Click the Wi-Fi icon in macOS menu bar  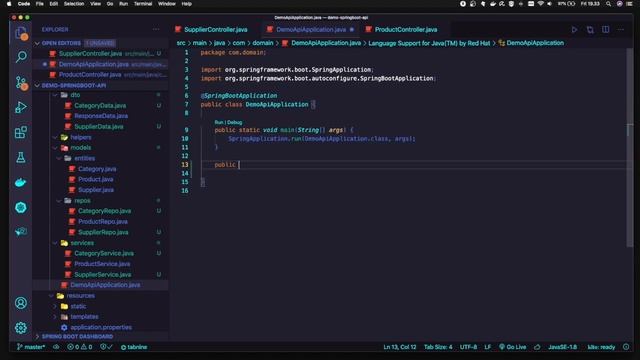coord(540,4)
